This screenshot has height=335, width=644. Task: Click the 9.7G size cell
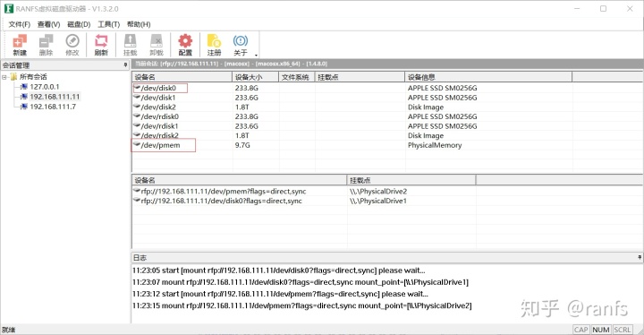coord(242,145)
